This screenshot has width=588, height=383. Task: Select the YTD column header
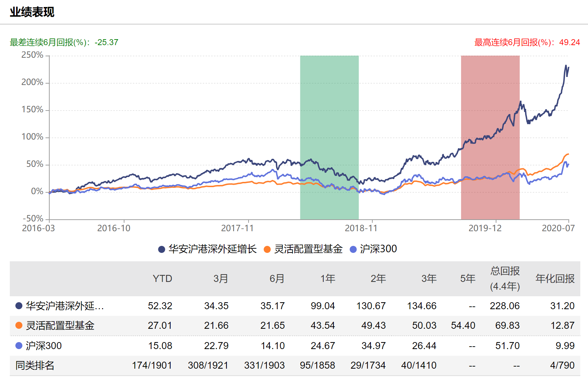(x=162, y=279)
